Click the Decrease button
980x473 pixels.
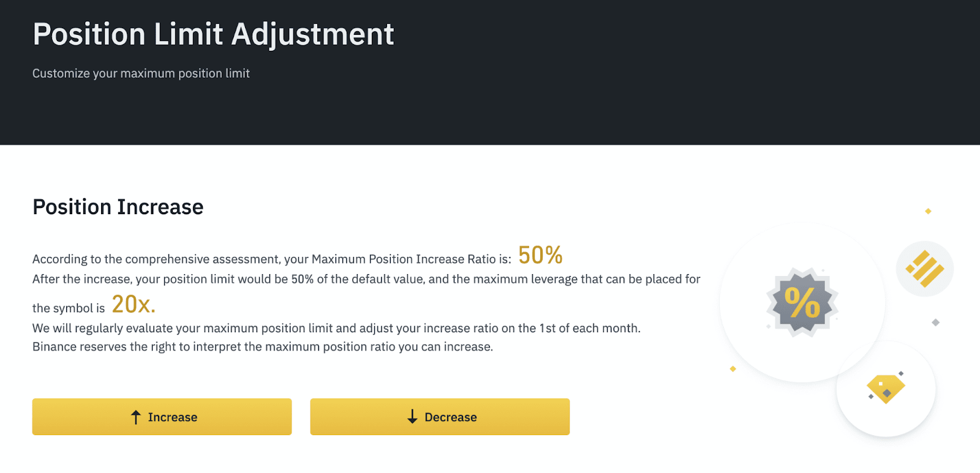pyautogui.click(x=440, y=417)
